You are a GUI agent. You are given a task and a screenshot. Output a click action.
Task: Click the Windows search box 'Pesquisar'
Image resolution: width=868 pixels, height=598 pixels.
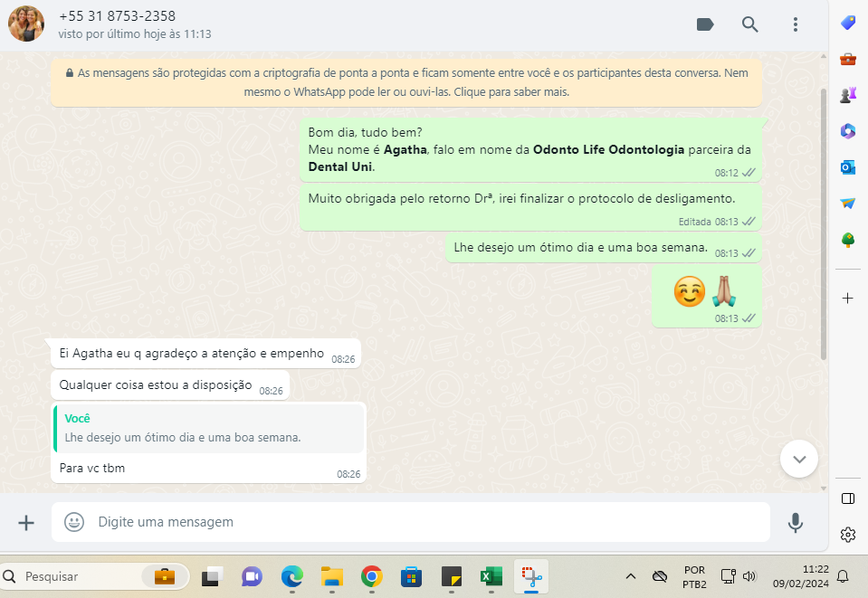click(x=95, y=576)
